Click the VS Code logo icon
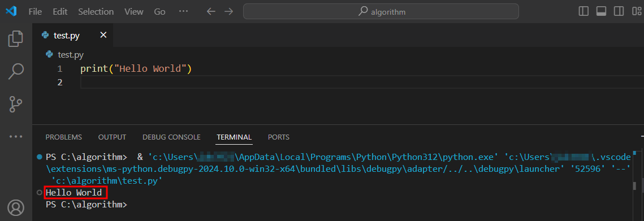This screenshot has width=644, height=221. [11, 11]
